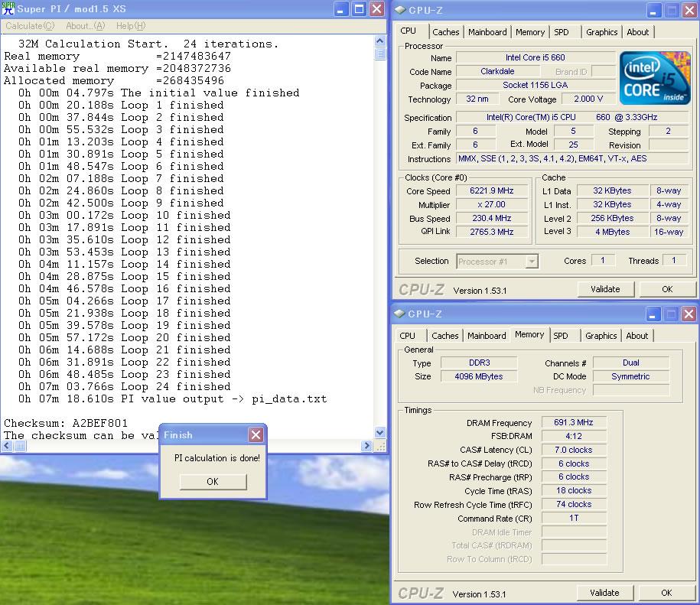Image resolution: width=700 pixels, height=605 pixels.
Task: Close the Super PI window
Action: [377, 9]
